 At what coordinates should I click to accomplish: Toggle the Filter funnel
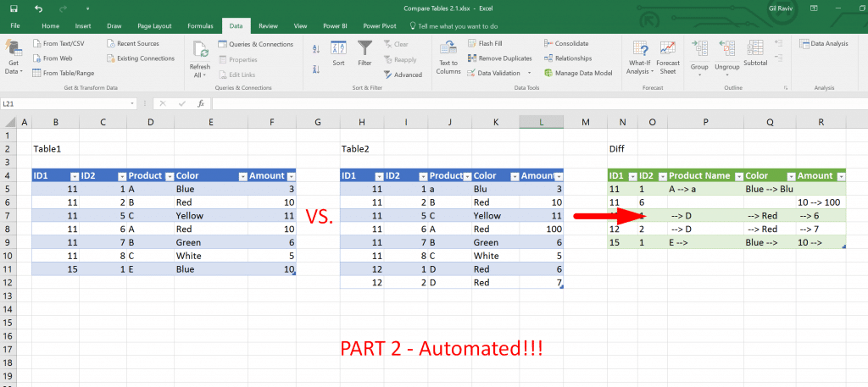[x=364, y=53]
